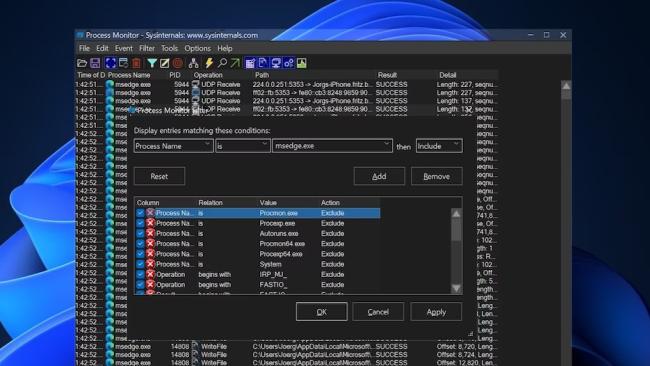Image resolution: width=650 pixels, height=366 pixels.
Task: Click the red X icon on the FASTIO_ row
Action: pyautogui.click(x=150, y=284)
